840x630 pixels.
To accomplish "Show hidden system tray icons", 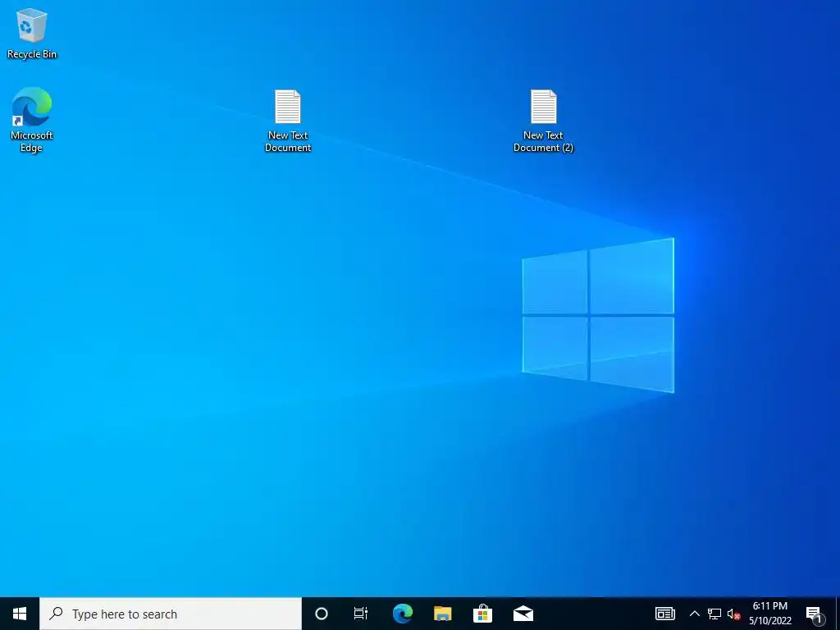I will tap(694, 614).
